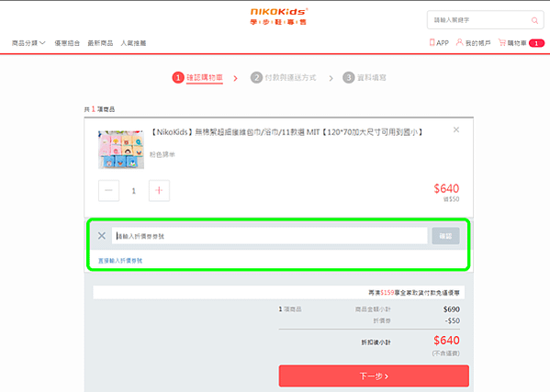Click the blue enter coupon code link
This screenshot has width=550, height=392.
[x=120, y=261]
